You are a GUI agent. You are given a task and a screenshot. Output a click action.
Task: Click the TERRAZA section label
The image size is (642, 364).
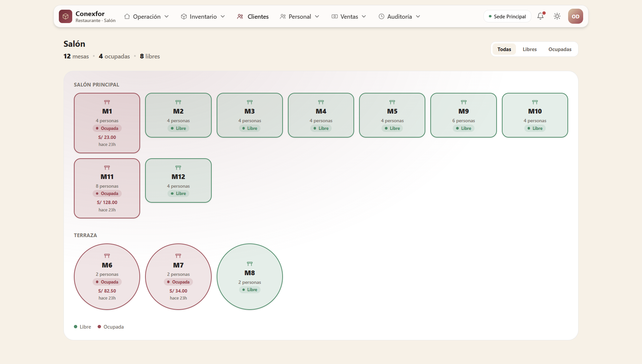(85, 235)
